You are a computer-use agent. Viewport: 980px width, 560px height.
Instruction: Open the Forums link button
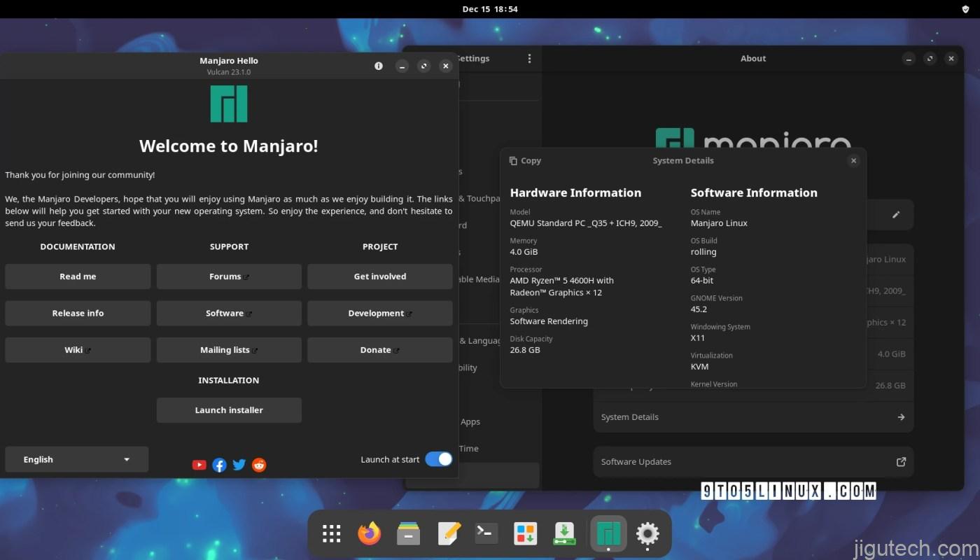click(229, 276)
